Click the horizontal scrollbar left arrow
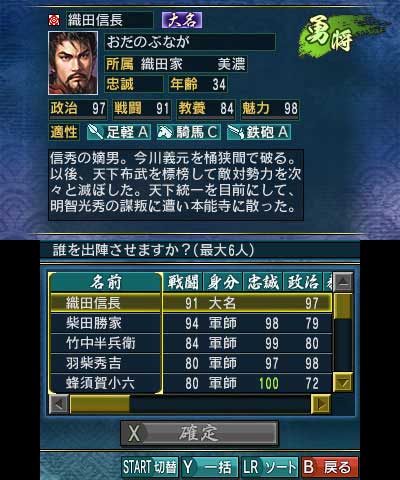Image resolution: width=400 pixels, height=480 pixels. pyautogui.click(x=59, y=404)
